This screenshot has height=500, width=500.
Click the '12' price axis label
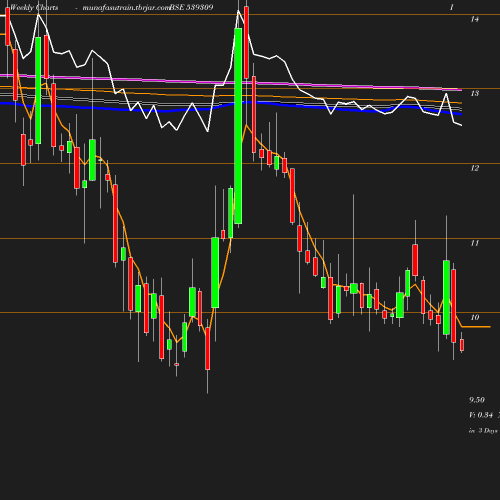tap(475, 168)
